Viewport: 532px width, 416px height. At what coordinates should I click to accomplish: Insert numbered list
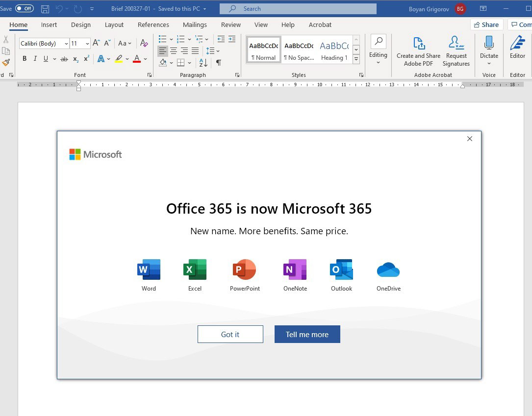click(181, 39)
